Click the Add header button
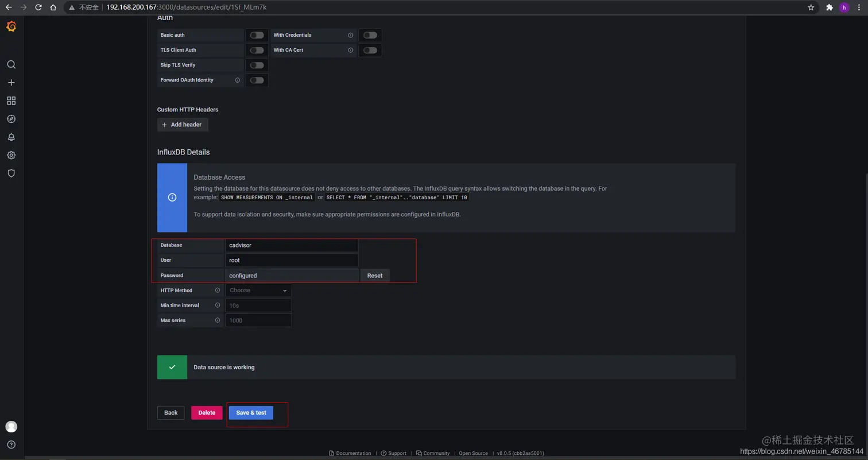The width and height of the screenshot is (868, 460). pyautogui.click(x=183, y=125)
